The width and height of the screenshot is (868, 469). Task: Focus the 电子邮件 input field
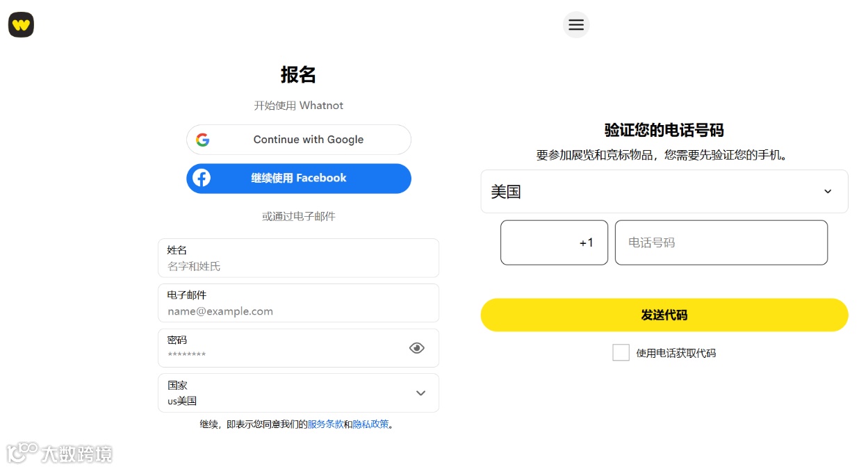point(299,303)
